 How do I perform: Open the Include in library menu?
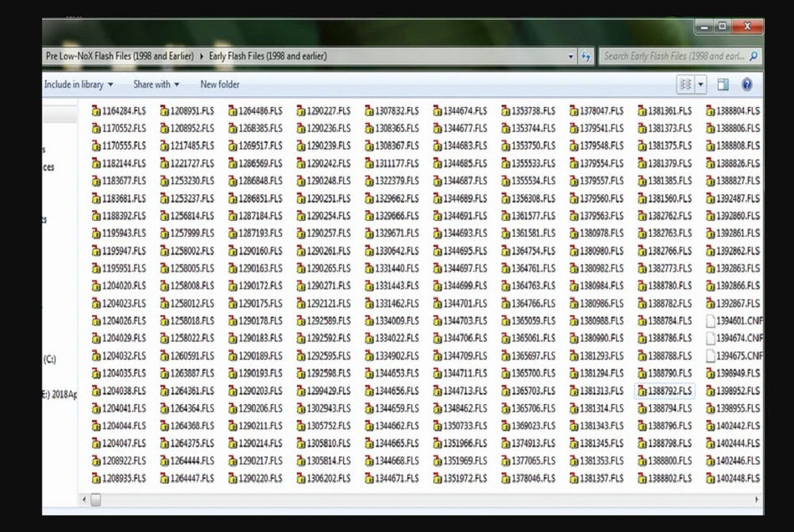pos(78,84)
